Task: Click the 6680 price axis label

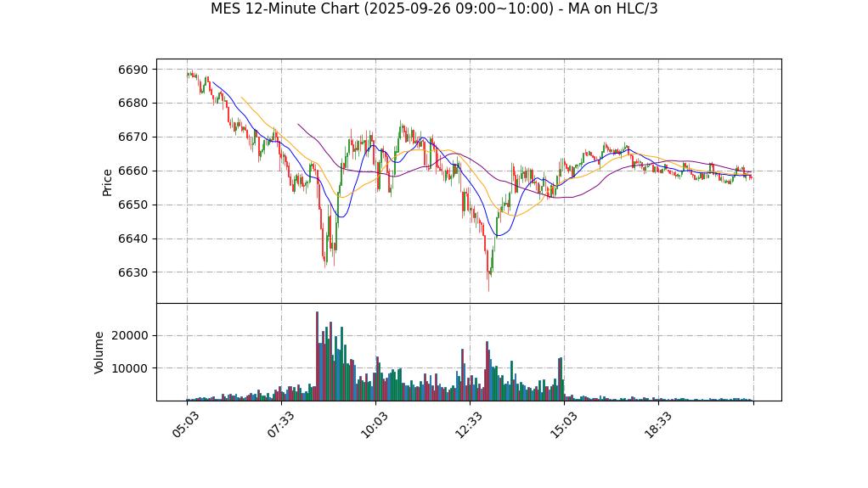Action: [133, 104]
